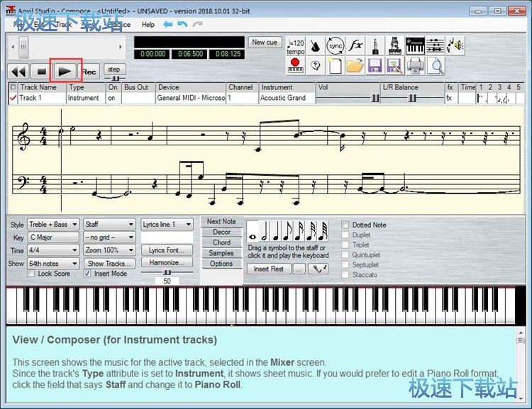Image resolution: width=532 pixels, height=409 pixels.
Task: Click the grayed redo arrow icon
Action: (197, 24)
